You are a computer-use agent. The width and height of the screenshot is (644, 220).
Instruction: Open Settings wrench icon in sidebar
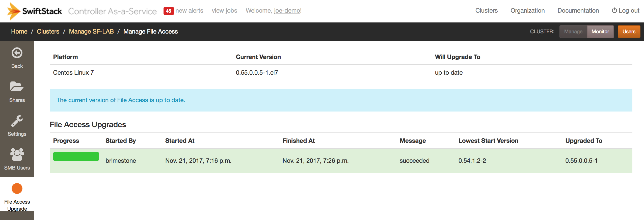(x=17, y=121)
